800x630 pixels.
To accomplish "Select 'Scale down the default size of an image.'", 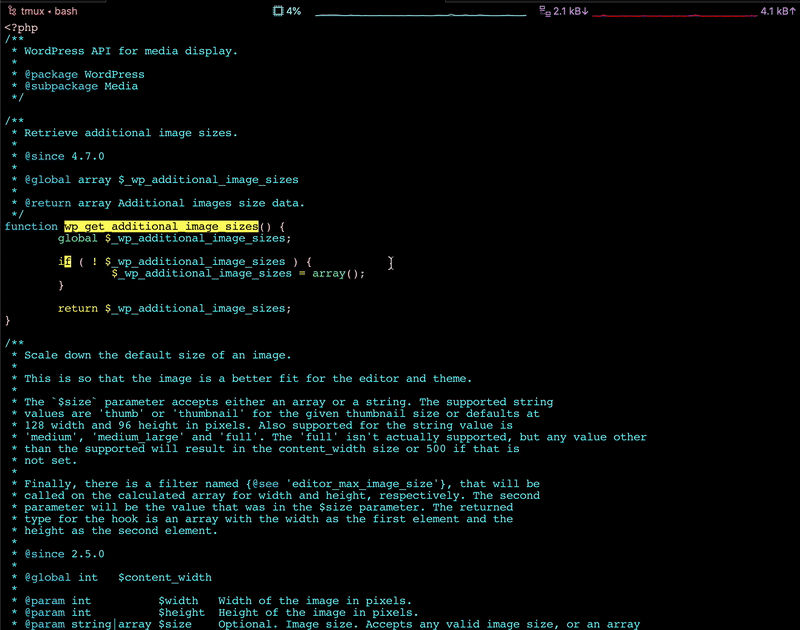I will click(x=158, y=356).
